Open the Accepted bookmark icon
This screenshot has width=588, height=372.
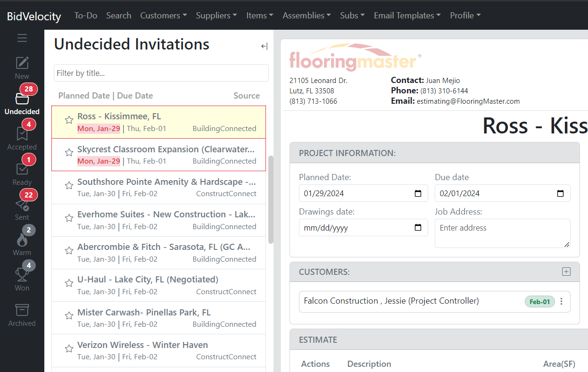coord(22,134)
